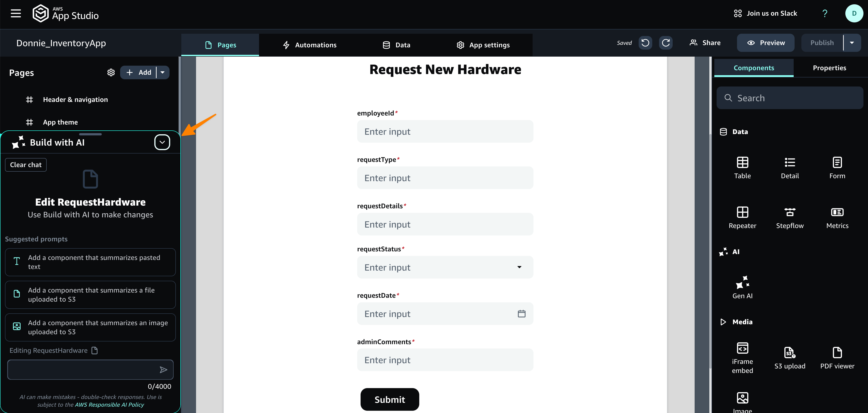Open the AWS Responsible AI Policy link

point(109,405)
